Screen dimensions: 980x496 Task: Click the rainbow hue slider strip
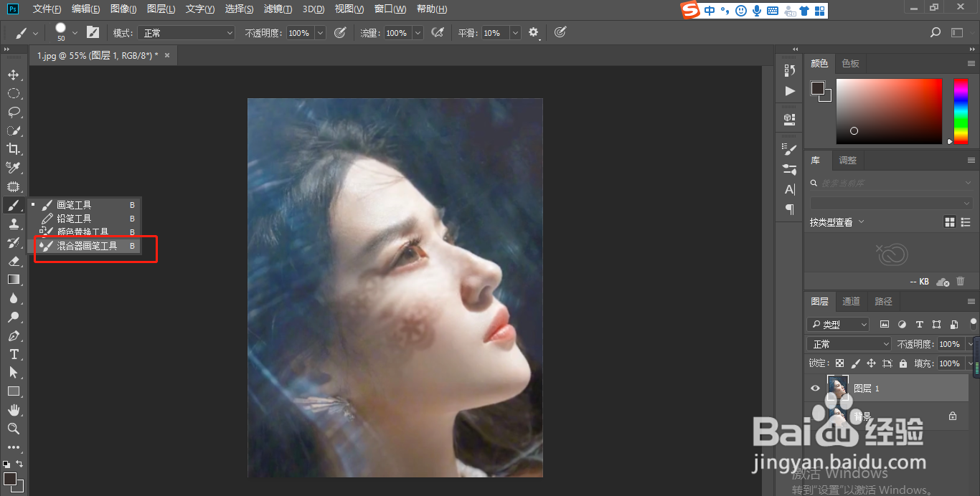[x=960, y=111]
